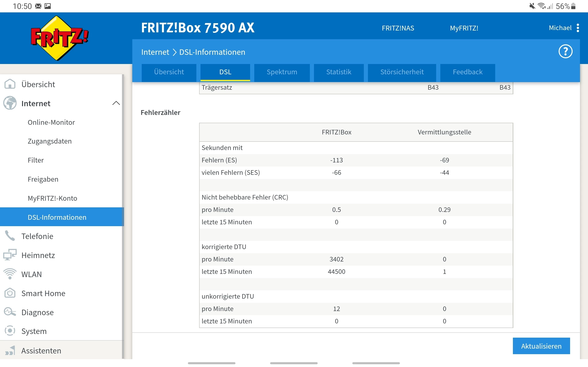Open Online-Monitor in the sidebar
Screen dimensions: 588x367
click(51, 122)
